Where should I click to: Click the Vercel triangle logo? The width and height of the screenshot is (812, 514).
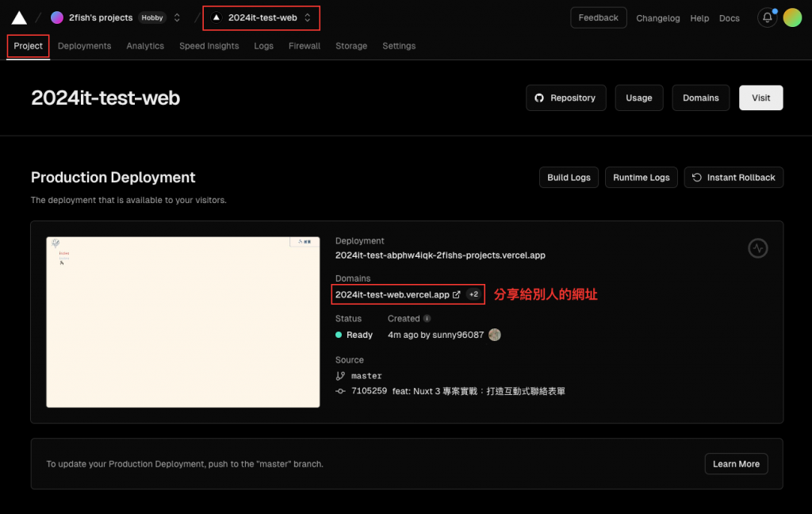19,18
